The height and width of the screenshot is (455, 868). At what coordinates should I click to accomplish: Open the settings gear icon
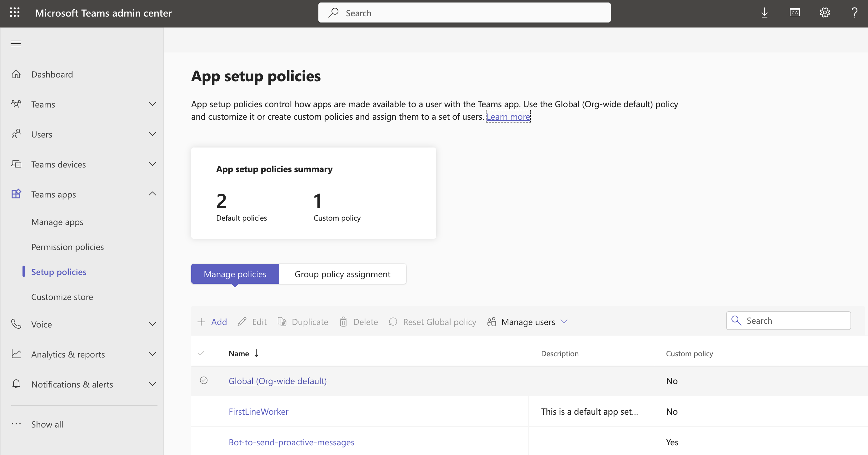coord(825,12)
